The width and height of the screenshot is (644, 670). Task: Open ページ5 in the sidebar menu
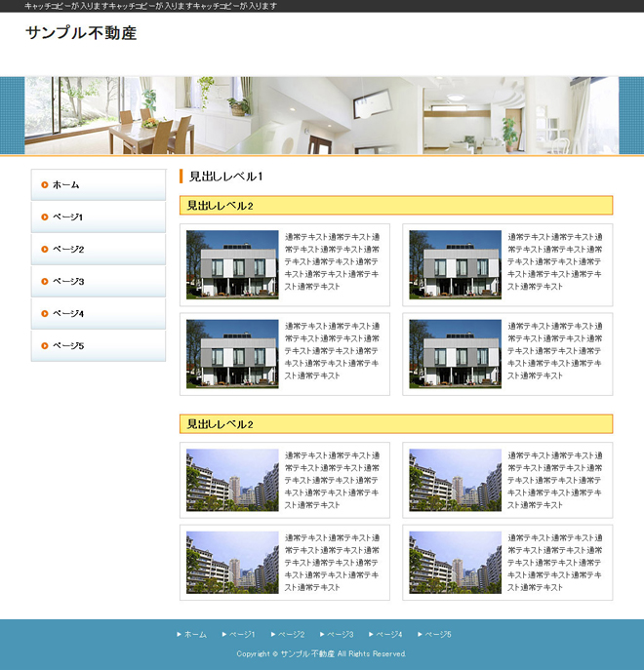(x=99, y=345)
